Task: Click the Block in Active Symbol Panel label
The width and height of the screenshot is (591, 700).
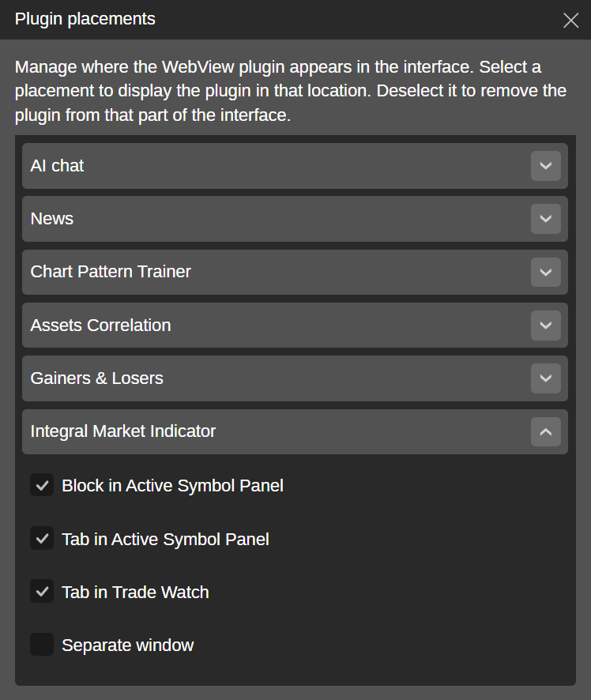Action: tap(172, 486)
